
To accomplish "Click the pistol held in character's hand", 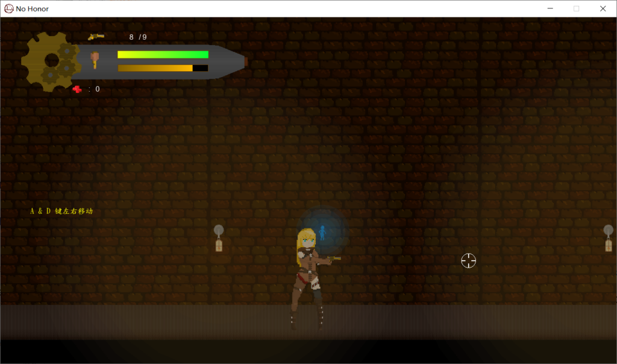I will [x=334, y=258].
